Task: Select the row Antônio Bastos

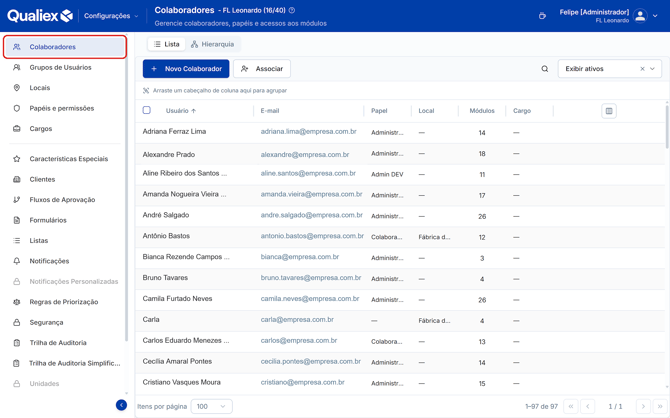Action: 400,237
